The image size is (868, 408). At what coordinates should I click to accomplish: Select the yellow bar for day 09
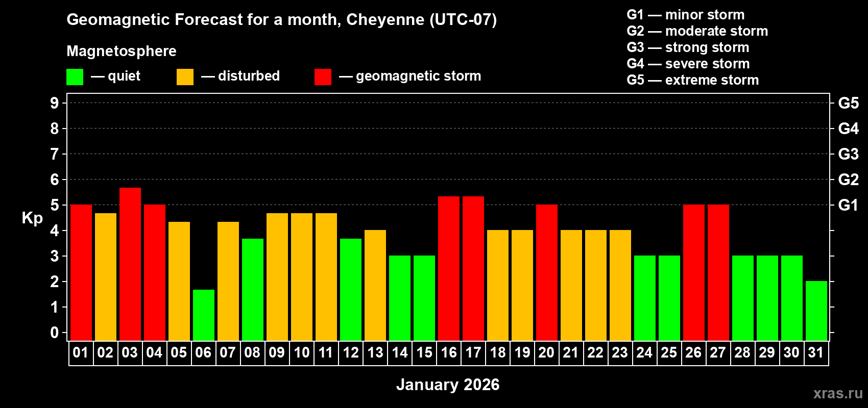(277, 277)
